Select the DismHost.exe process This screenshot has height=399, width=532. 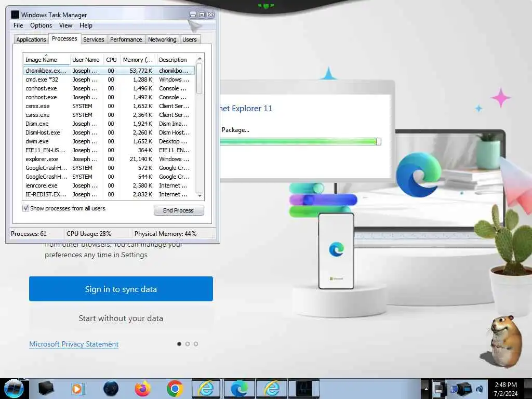click(x=109, y=132)
